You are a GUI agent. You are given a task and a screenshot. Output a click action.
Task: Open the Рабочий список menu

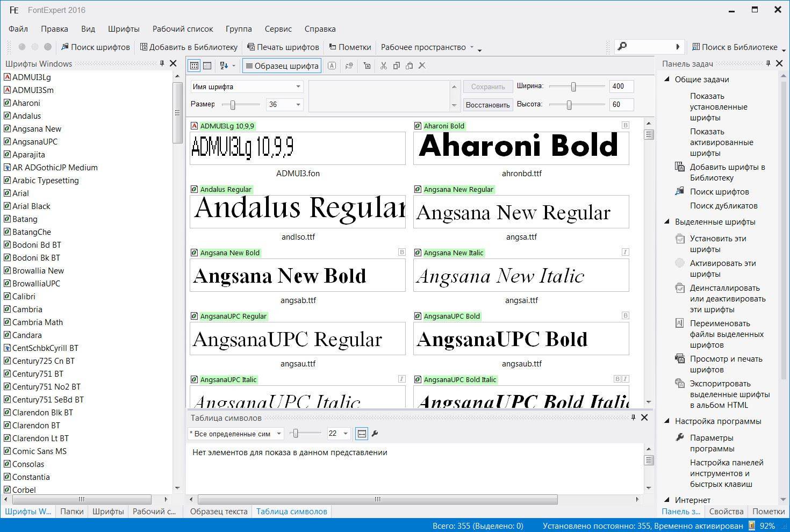[x=183, y=29]
